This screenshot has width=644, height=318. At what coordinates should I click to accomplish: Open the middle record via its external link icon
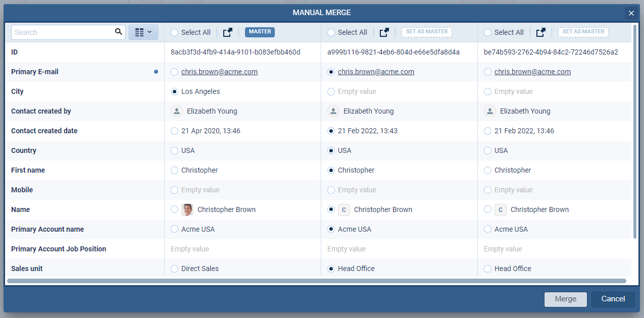point(384,32)
